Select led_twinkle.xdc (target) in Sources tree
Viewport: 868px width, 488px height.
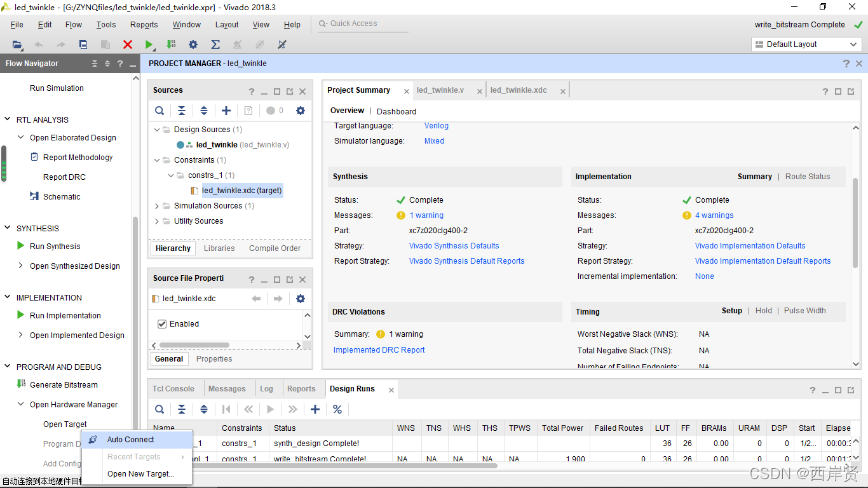point(241,191)
